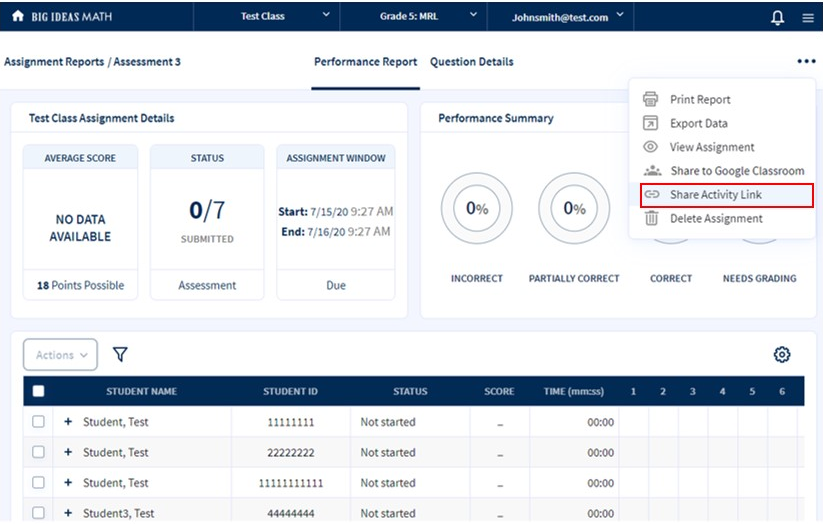
Task: Sort by the SCORE column header
Action: tap(499, 392)
